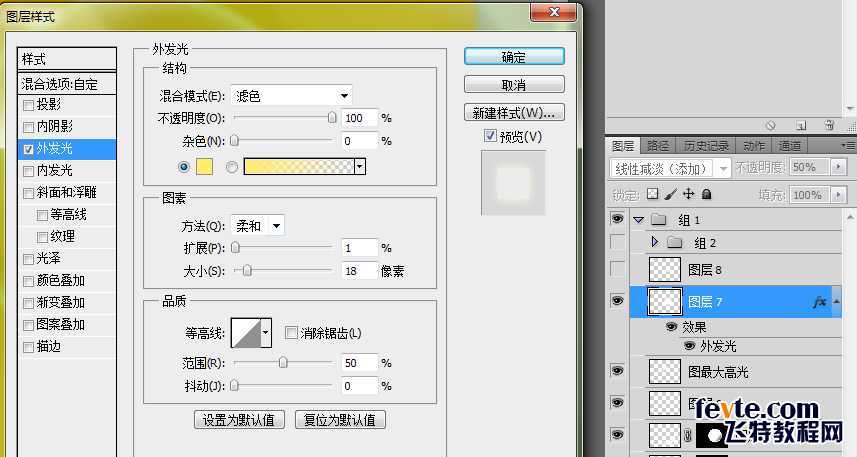Open the 方法 technique dropdown

pyautogui.click(x=258, y=226)
